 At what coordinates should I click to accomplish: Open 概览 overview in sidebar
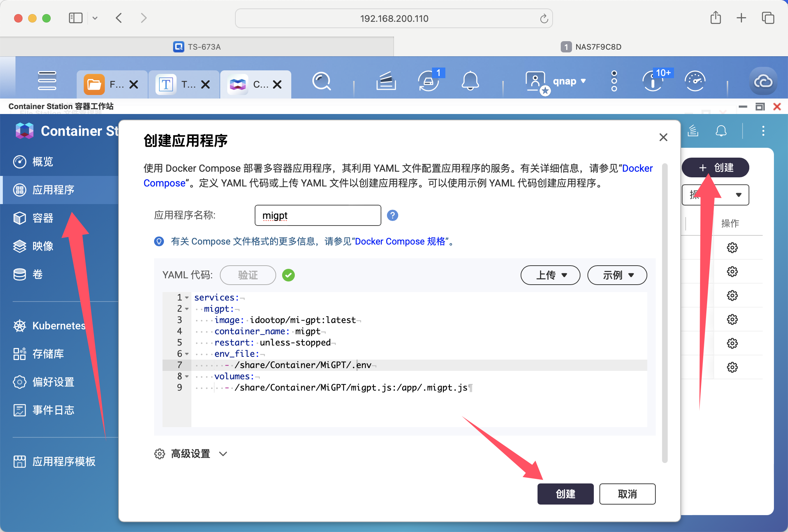[59, 162]
